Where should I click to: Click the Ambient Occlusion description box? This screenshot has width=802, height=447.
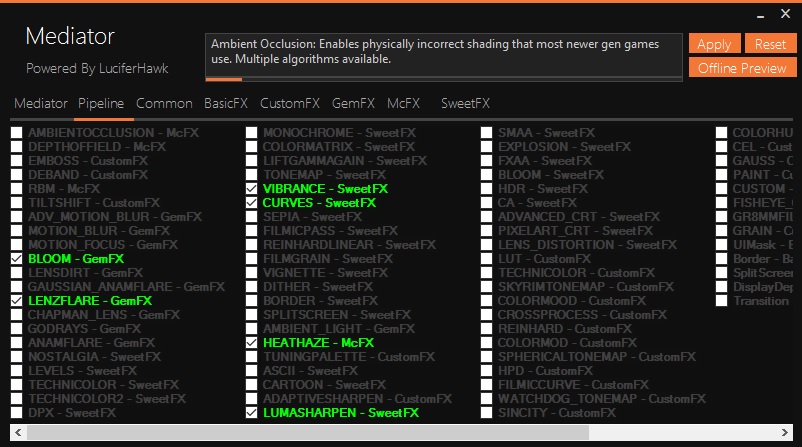(443, 55)
